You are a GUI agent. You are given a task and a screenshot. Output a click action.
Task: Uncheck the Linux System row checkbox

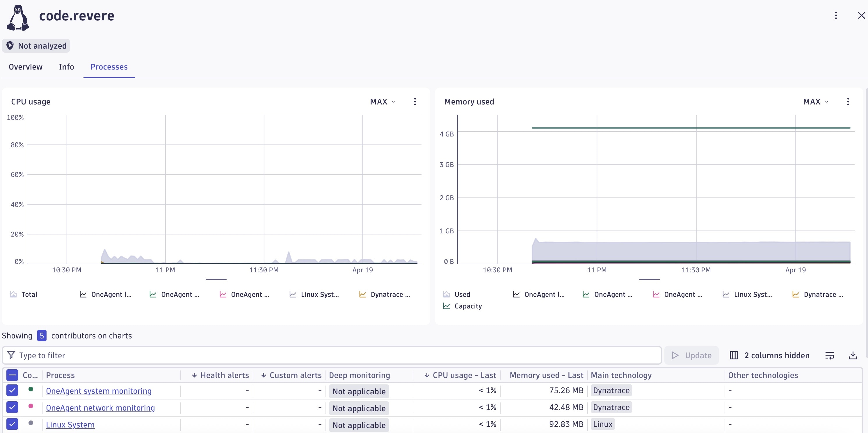pos(12,424)
